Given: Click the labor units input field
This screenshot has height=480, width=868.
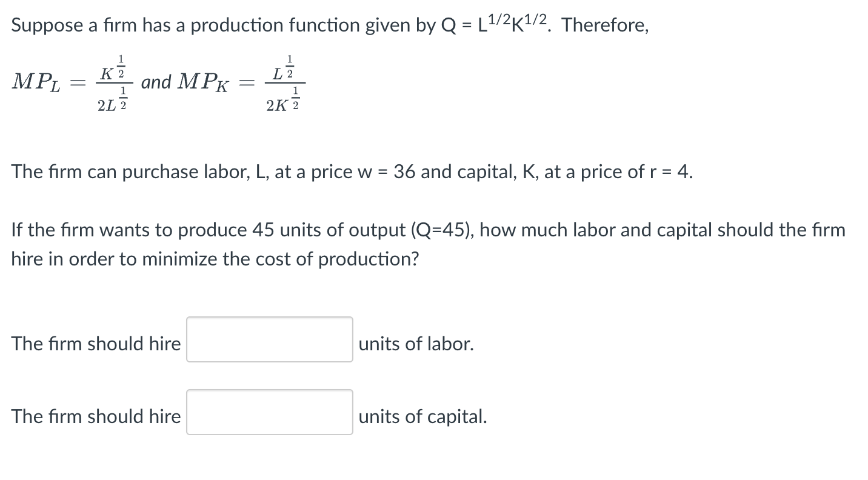Looking at the screenshot, I should pyautogui.click(x=269, y=339).
